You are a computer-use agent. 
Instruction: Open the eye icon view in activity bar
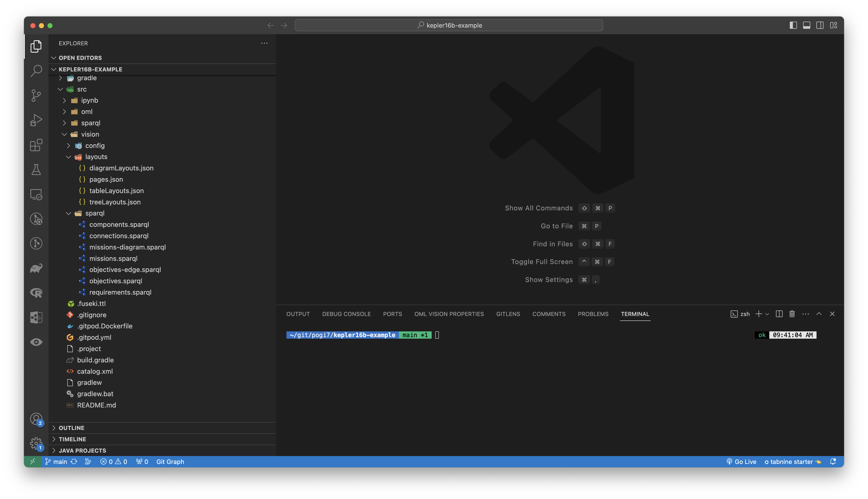coord(36,342)
